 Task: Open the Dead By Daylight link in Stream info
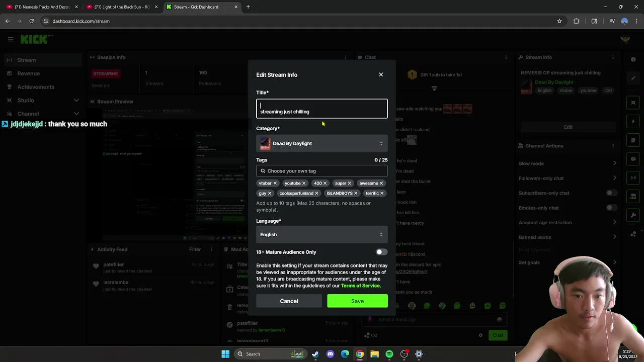pos(554,82)
